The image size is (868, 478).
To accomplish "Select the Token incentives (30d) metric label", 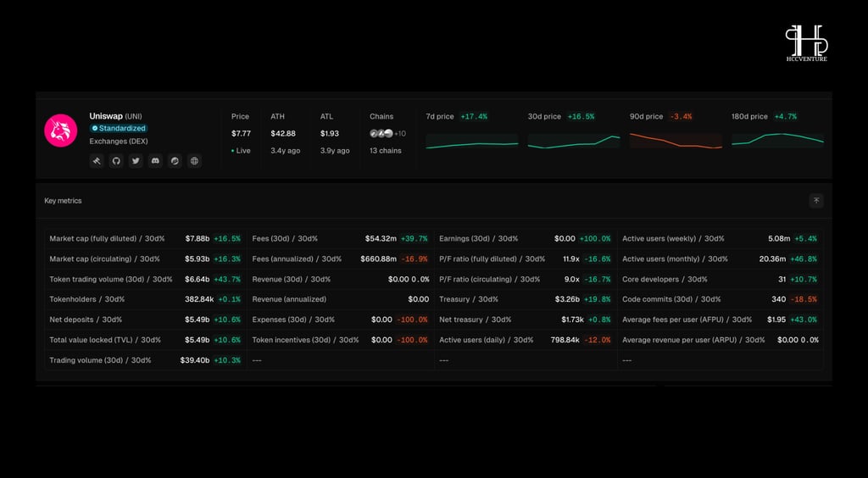I will pos(305,340).
